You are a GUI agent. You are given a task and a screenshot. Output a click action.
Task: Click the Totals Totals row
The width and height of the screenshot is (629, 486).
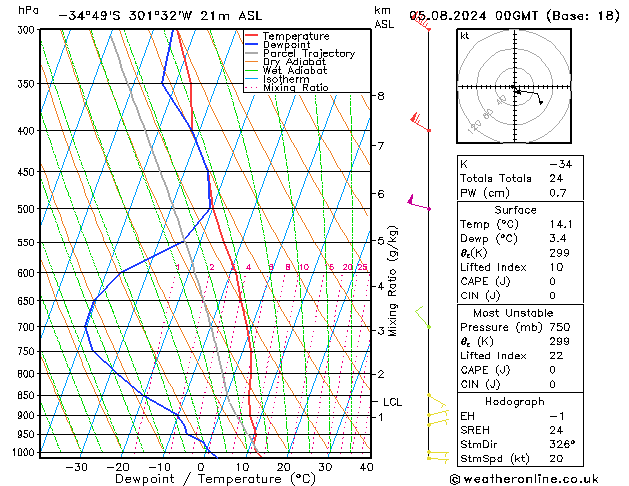[x=520, y=178]
